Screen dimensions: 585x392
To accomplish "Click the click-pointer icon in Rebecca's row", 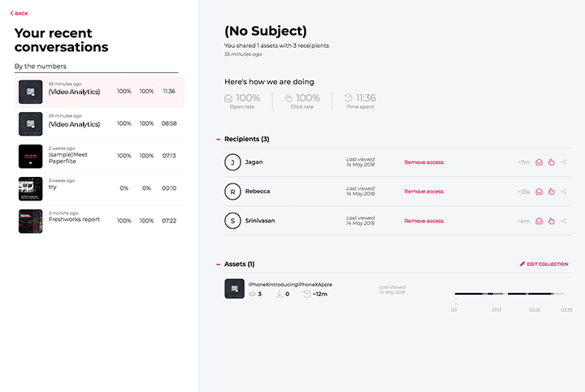I will coord(551,192).
